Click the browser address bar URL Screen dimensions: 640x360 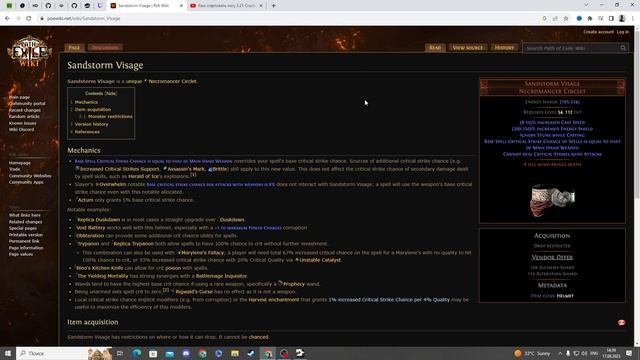click(84, 18)
